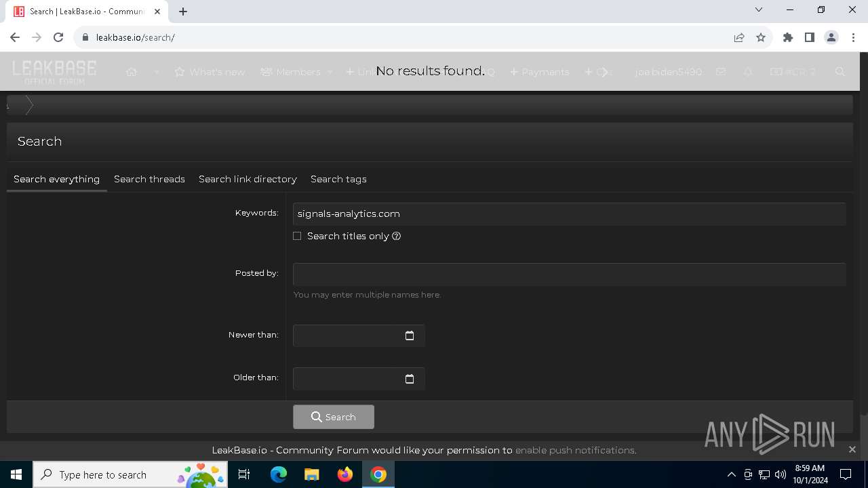Expand the Members dropdown arrow
Screen dimensions: 868x488
330,72
